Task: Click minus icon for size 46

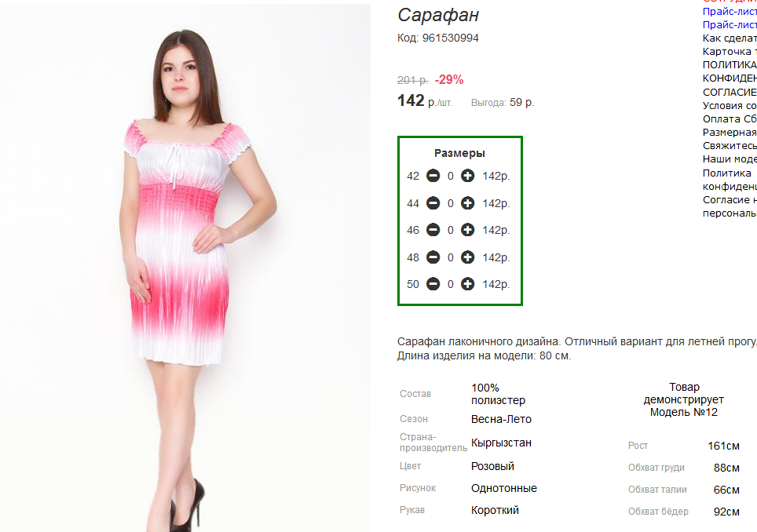Action: [433, 230]
